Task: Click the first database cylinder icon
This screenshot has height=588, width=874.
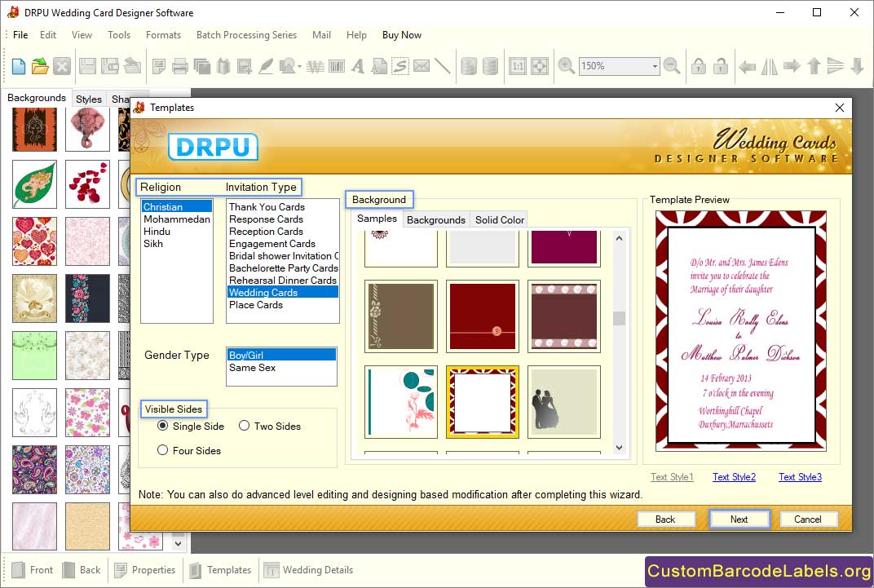Action: (469, 66)
